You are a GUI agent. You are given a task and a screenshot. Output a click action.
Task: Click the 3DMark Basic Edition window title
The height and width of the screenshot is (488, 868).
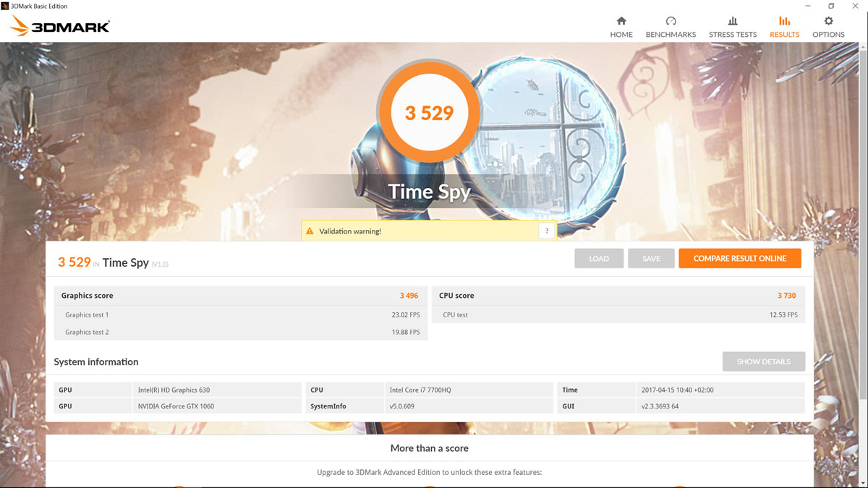point(39,6)
